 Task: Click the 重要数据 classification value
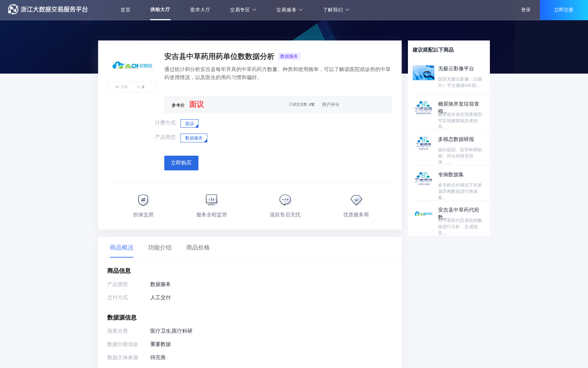click(161, 344)
